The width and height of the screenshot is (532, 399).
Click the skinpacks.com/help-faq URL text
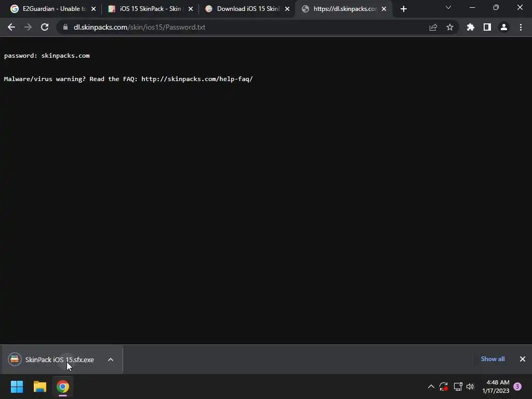coord(197,79)
